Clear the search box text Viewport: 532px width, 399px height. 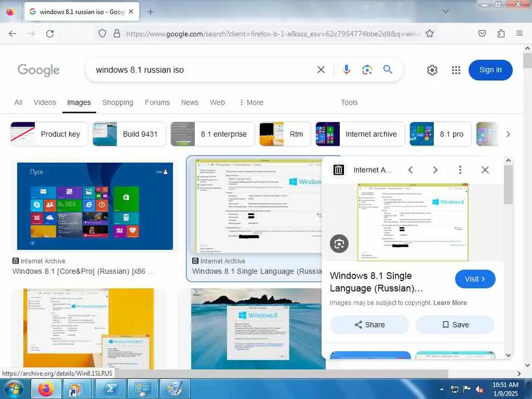[321, 70]
